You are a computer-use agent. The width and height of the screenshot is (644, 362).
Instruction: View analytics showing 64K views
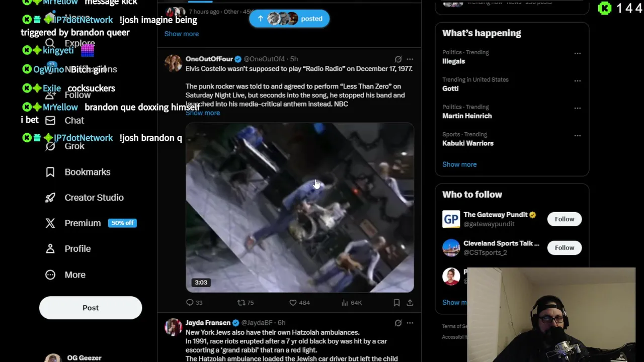click(352, 303)
